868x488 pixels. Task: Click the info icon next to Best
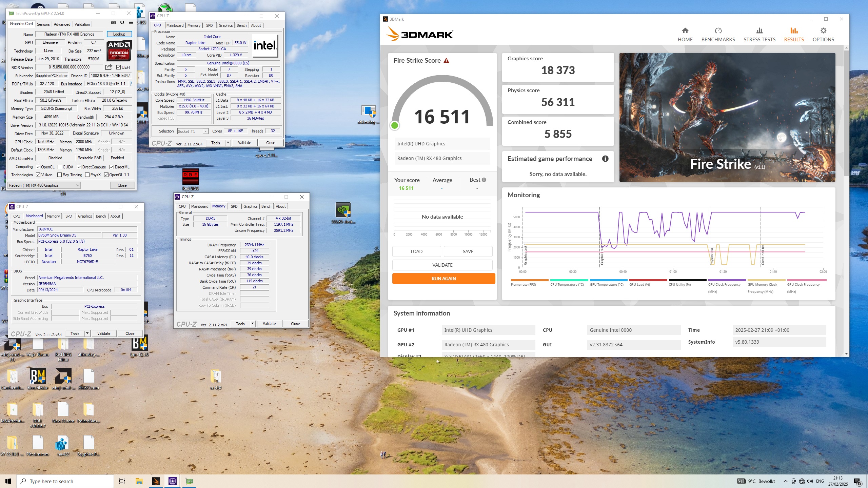click(484, 180)
